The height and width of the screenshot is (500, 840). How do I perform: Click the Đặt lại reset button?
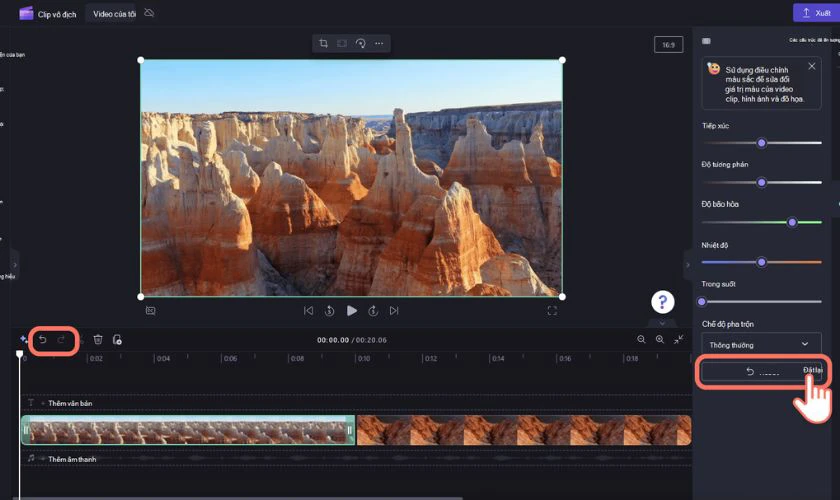[x=761, y=371]
